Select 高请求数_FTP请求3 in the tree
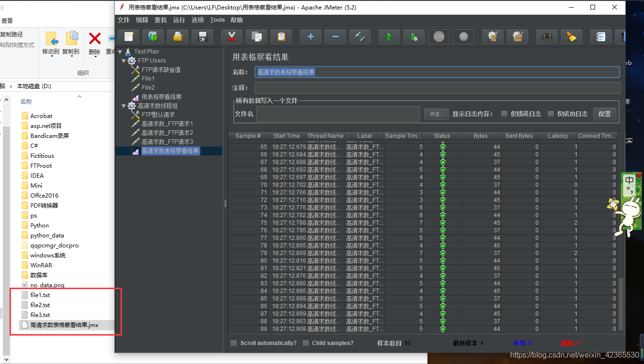The width and height of the screenshot is (644, 364). [x=167, y=142]
